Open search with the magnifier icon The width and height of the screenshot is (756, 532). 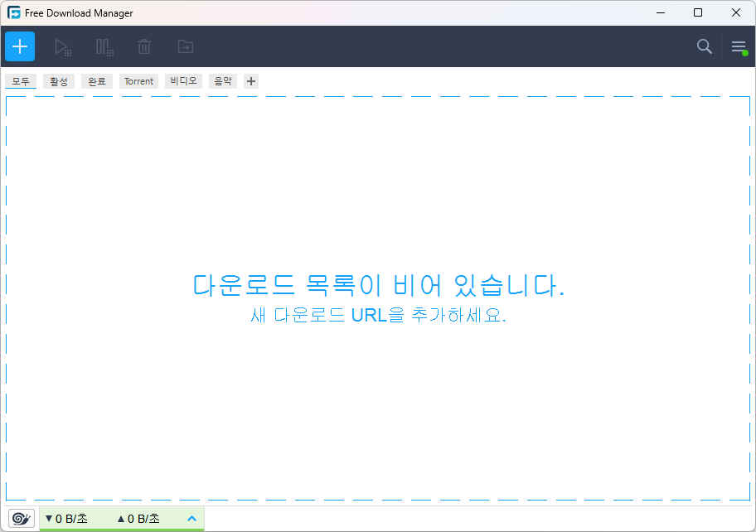point(704,47)
